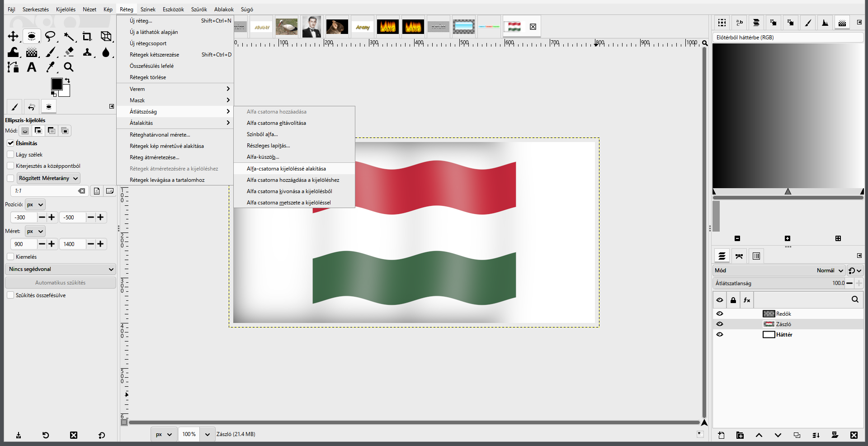Raise the layer with up arrow icon

(759, 435)
